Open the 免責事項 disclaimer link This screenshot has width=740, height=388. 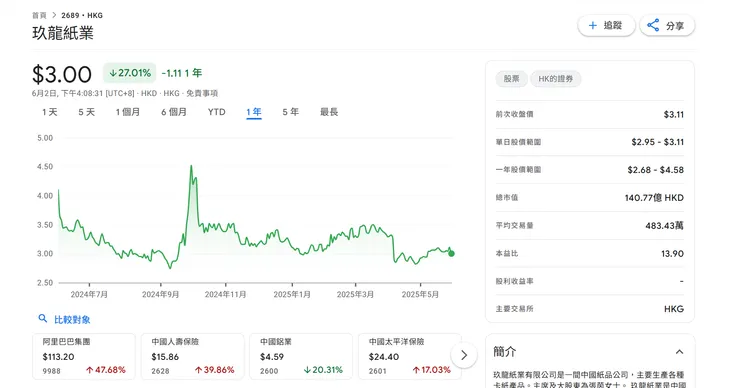pos(202,93)
